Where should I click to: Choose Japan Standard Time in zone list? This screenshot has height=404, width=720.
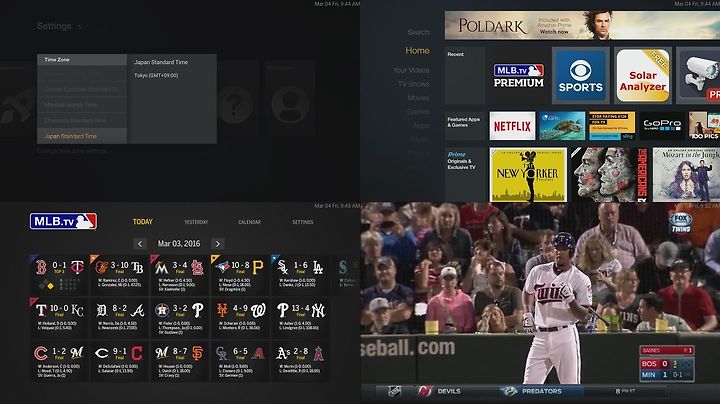coord(82,136)
